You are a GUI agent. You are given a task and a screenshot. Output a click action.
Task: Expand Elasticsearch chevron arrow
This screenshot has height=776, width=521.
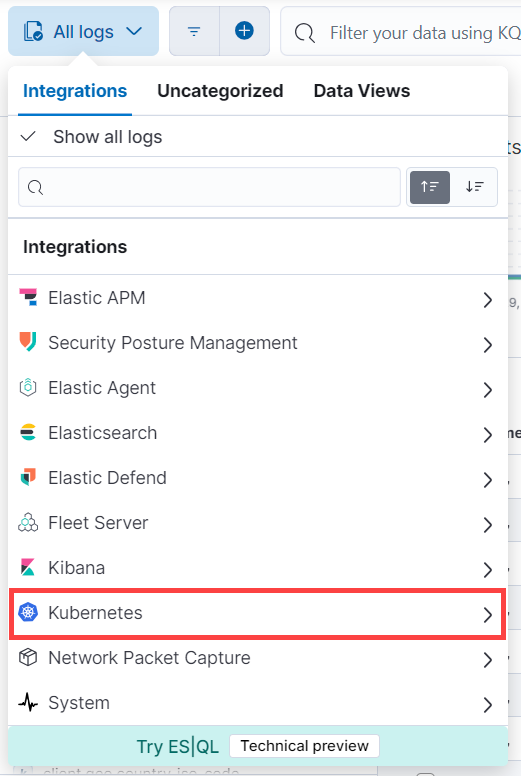click(487, 435)
